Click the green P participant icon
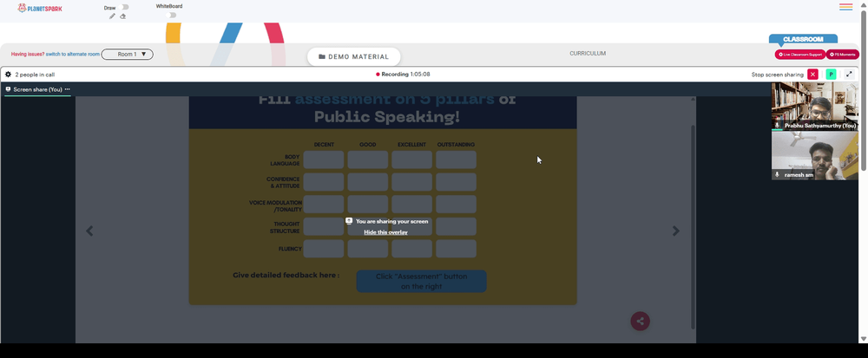Image resolution: width=868 pixels, height=358 pixels. pos(831,74)
